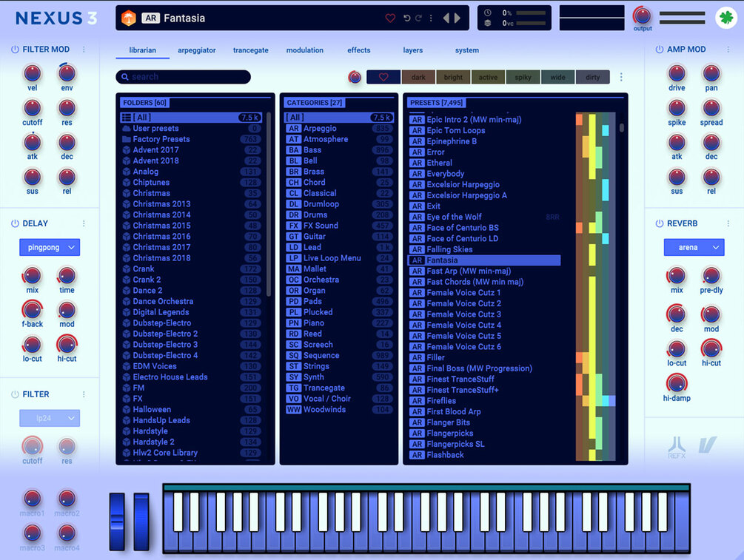Screen dimensions: 744x560
Task: Open the lp24 filter type dropdown
Action: 50,418
